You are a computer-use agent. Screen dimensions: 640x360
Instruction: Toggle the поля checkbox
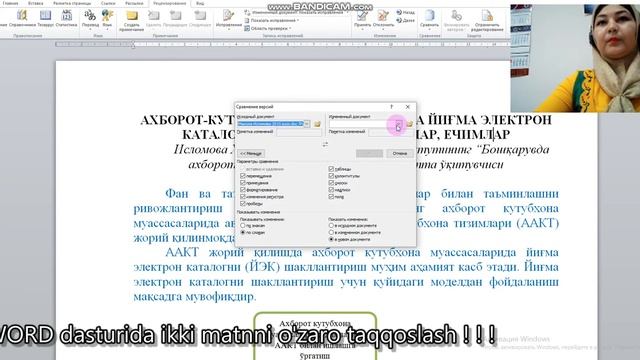click(x=331, y=196)
